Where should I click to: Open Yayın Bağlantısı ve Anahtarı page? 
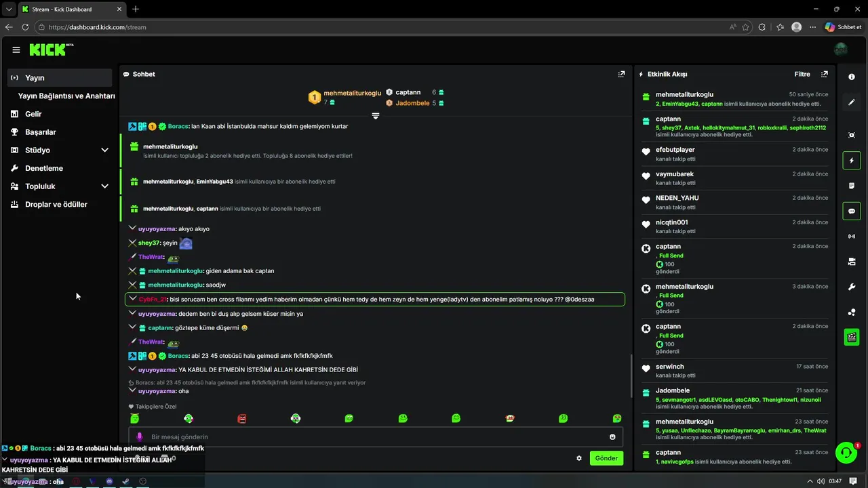point(66,96)
